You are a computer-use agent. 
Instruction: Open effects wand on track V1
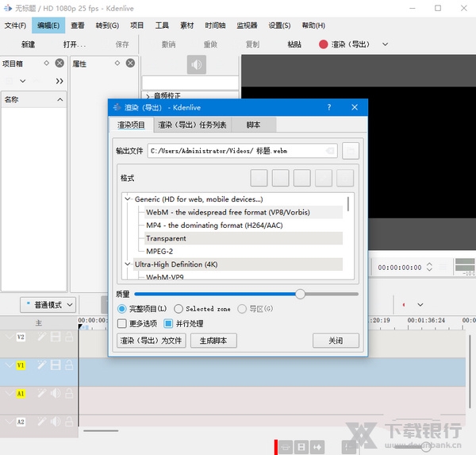pyautogui.click(x=41, y=364)
